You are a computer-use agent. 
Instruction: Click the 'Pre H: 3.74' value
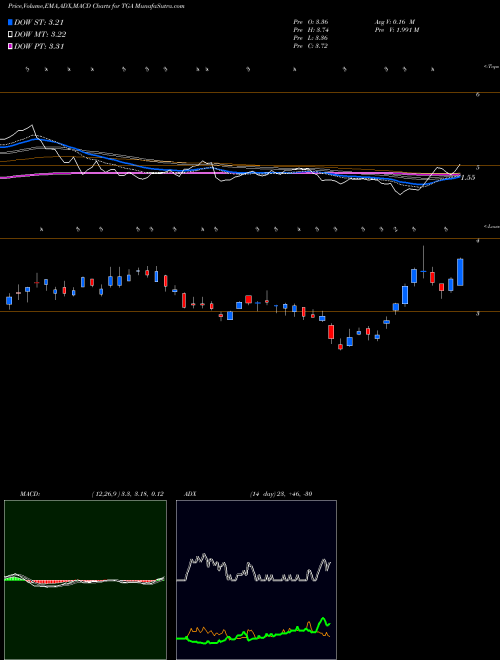tap(311, 30)
